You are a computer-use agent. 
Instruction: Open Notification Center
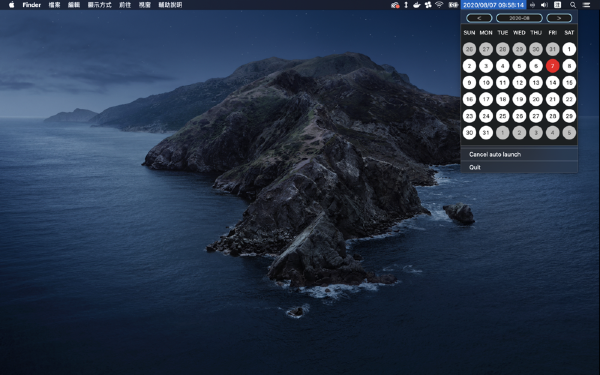586,5
